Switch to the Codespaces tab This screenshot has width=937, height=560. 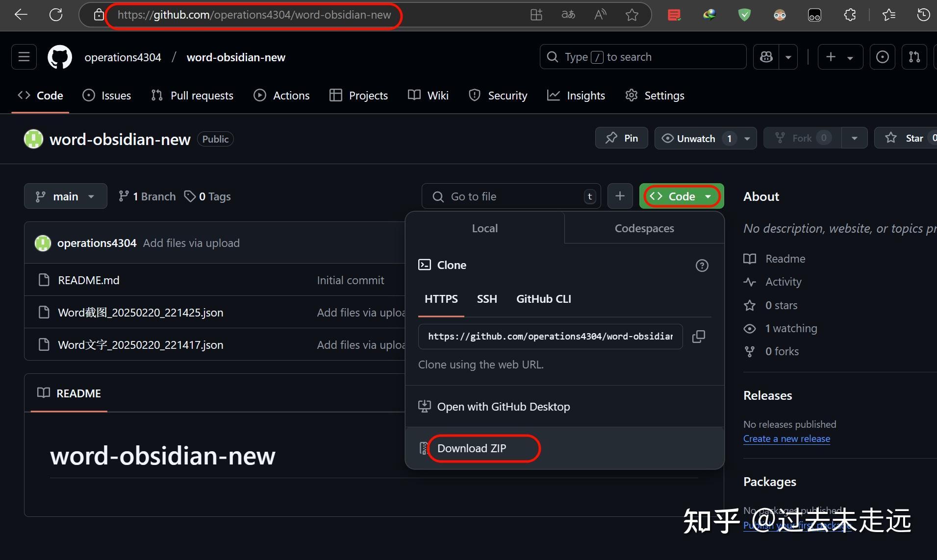point(644,228)
